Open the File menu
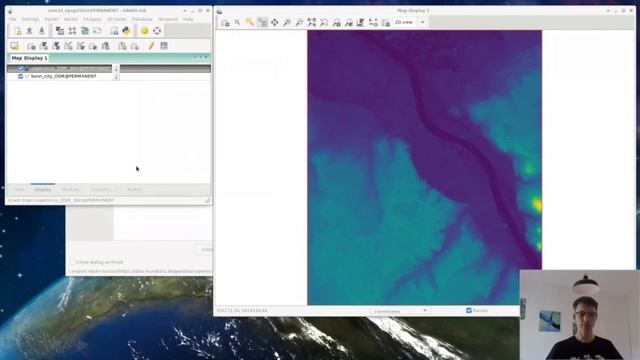Screen dimensions: 640x360 coord(12,19)
